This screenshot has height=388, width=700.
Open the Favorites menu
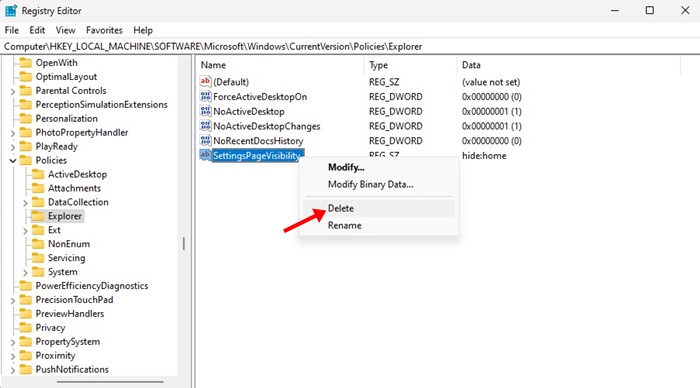coord(104,30)
